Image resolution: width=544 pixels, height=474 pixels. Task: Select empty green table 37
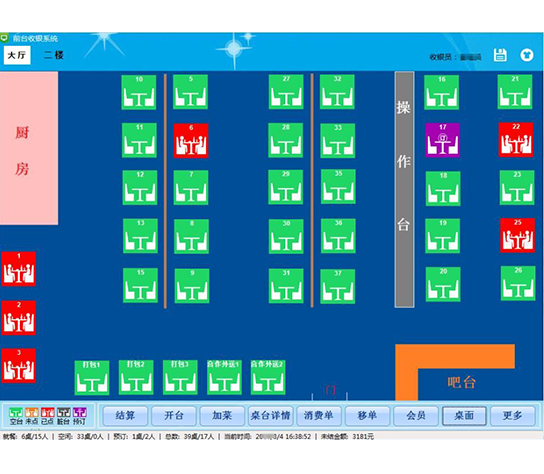(338, 286)
